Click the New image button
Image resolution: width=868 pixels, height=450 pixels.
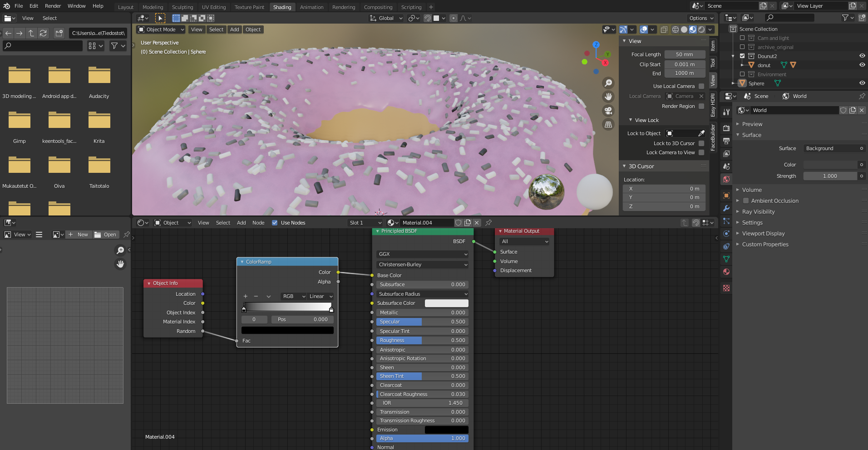(x=78, y=235)
